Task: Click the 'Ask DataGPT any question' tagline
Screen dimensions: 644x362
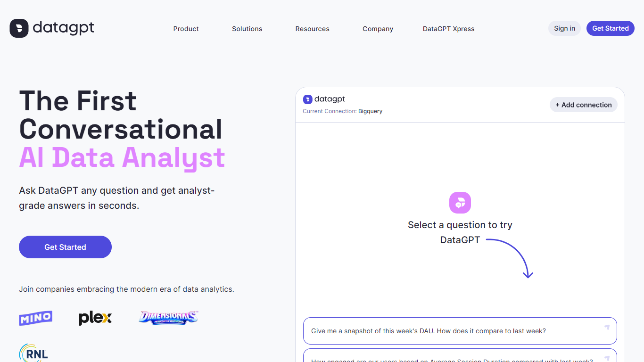Action: click(x=117, y=198)
